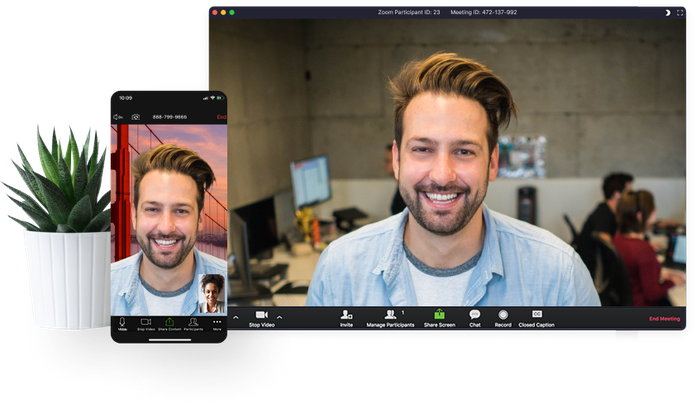
Task: Switch the phone camera with the flip icon
Action: (x=136, y=117)
